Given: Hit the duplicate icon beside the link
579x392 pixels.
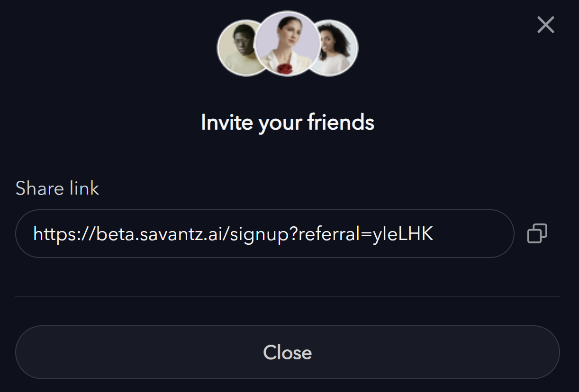Looking at the screenshot, I should [537, 233].
